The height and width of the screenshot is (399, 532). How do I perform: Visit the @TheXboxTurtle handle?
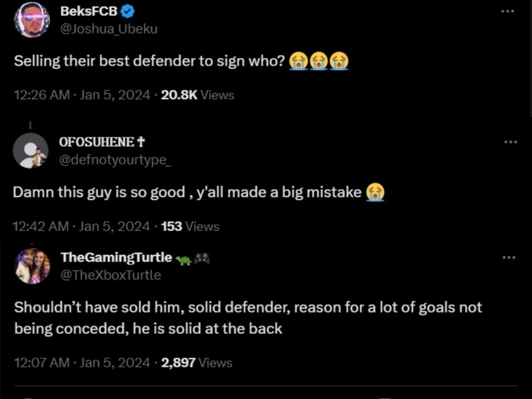click(x=111, y=274)
